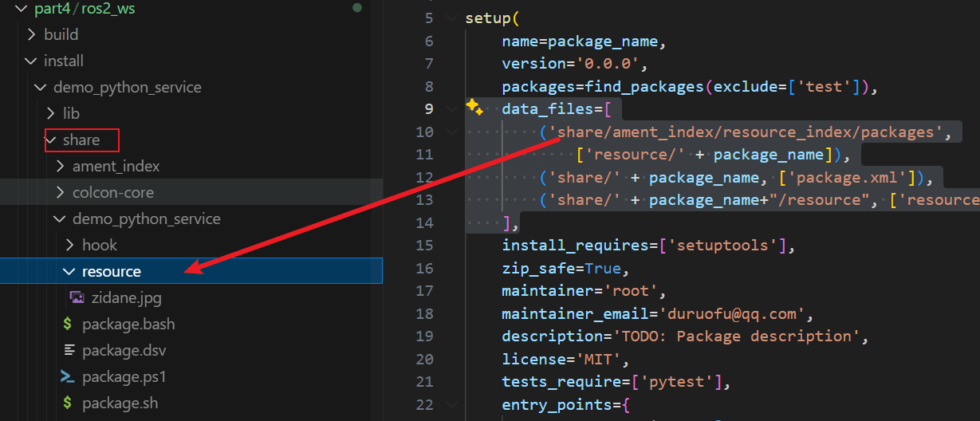Expand the ament_index folder
Viewport: 980px width, 421px height.
[61, 166]
